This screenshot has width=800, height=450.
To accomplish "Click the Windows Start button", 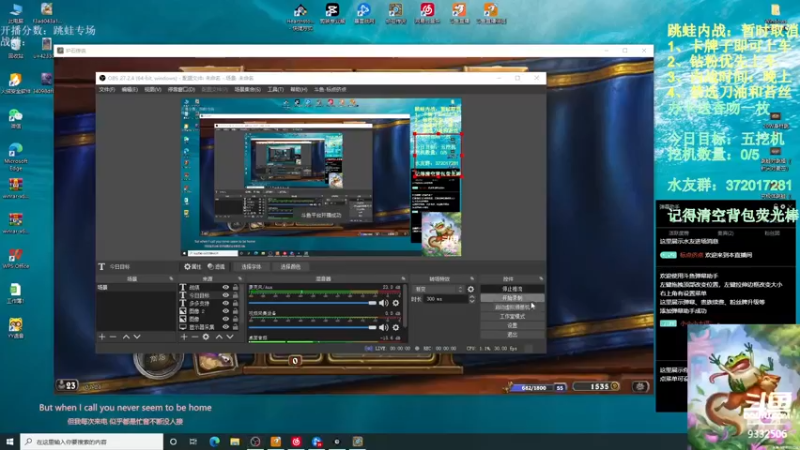I will coord(10,441).
